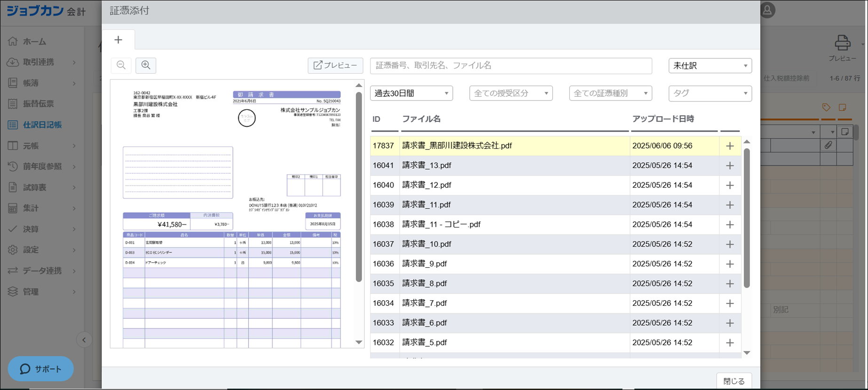Add 請求書_13.pdf with its plus icon

click(730, 166)
